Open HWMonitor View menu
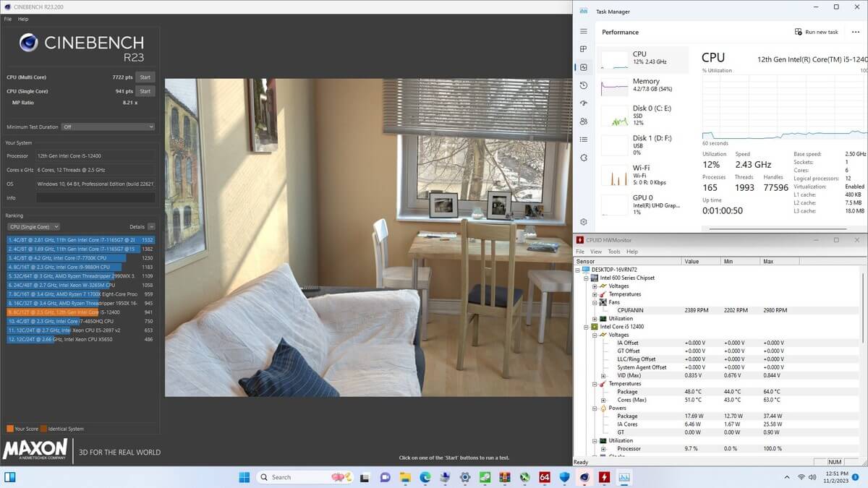Viewport: 868px width, 488px height. pos(596,252)
